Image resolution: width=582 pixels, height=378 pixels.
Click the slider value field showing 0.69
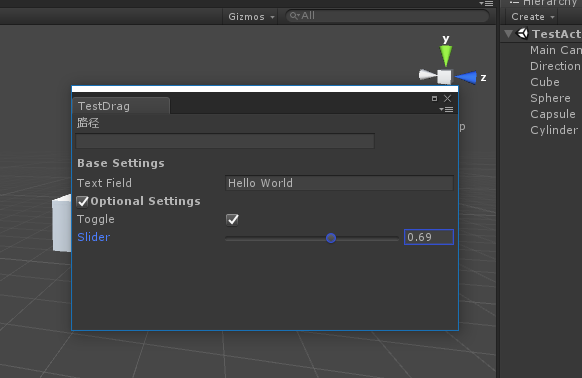(x=429, y=237)
